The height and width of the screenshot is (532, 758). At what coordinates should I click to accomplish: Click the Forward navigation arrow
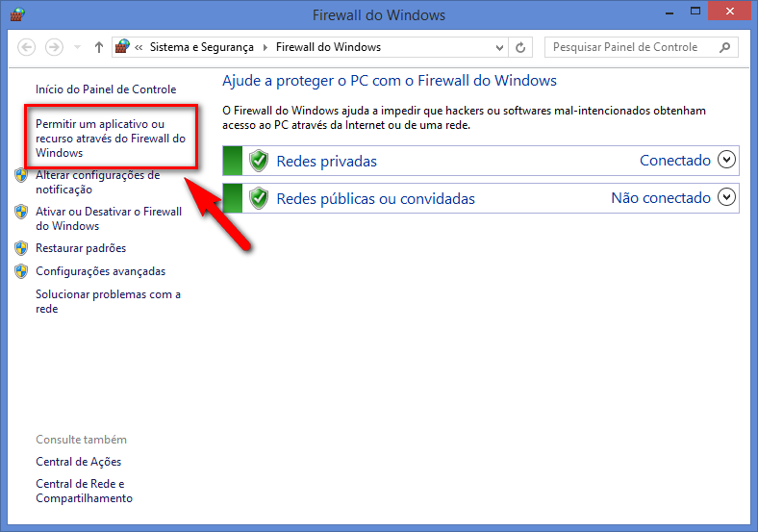pyautogui.click(x=54, y=47)
